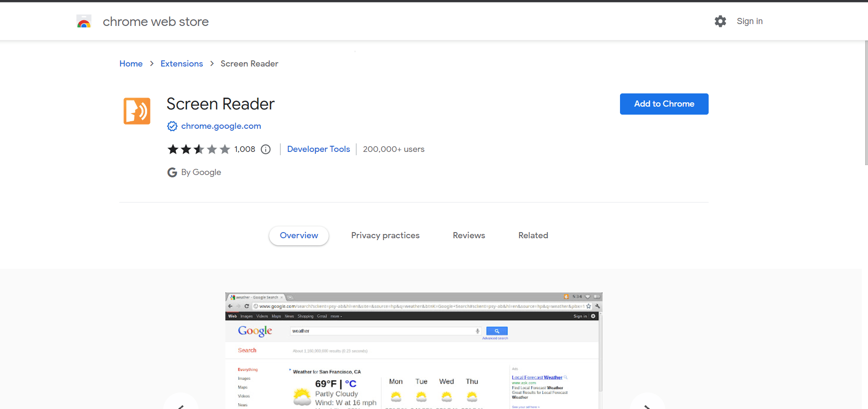Click the Chrome Web Store rainbow logo

tap(84, 21)
